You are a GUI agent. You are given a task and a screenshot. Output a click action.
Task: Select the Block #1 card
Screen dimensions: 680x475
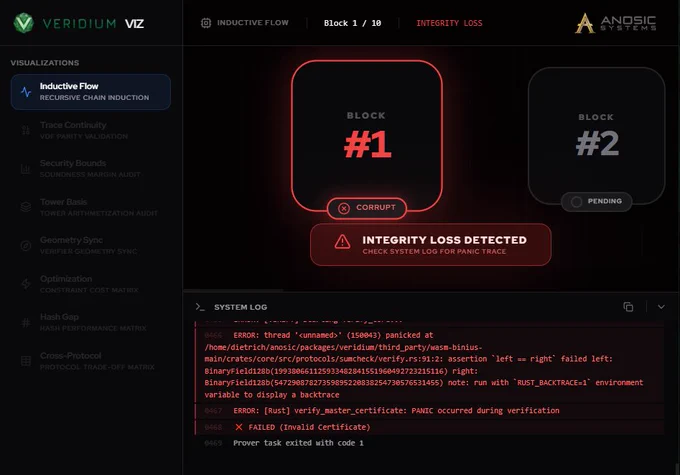click(x=367, y=136)
